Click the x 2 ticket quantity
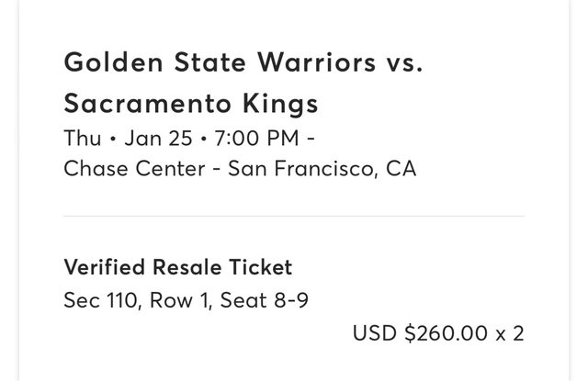 pos(509,333)
